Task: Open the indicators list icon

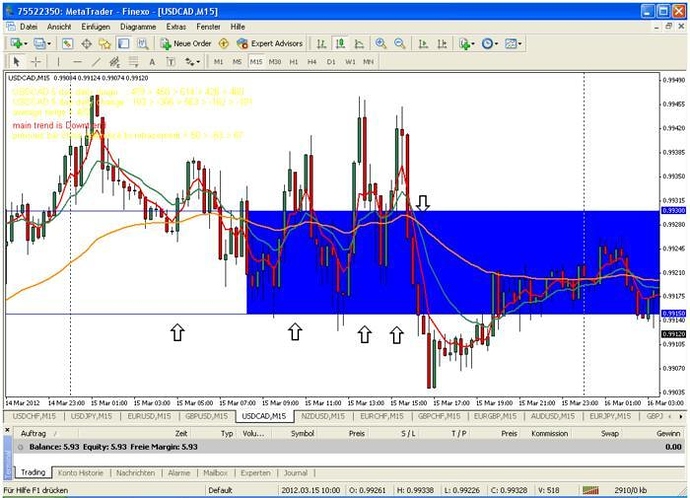Action: pos(464,44)
